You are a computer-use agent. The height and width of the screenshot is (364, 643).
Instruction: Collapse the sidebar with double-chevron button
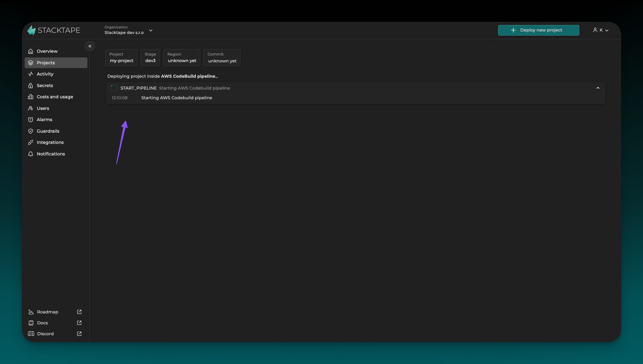[x=90, y=46]
